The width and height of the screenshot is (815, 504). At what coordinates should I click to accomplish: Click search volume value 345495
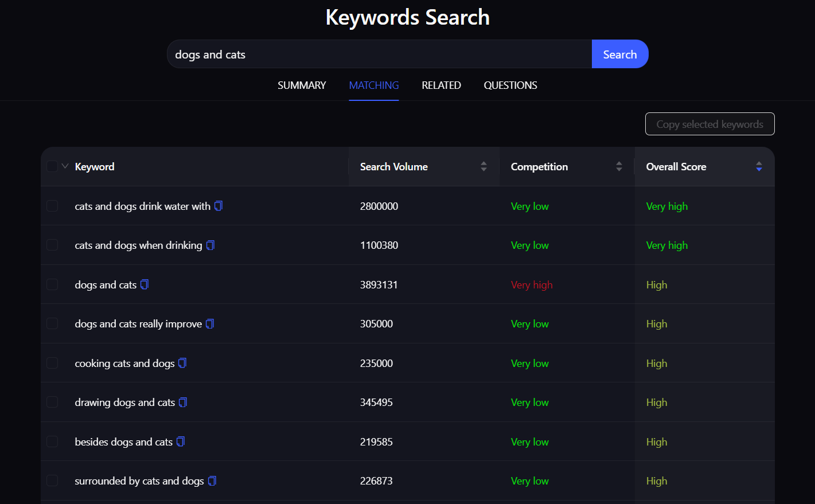pyautogui.click(x=376, y=403)
